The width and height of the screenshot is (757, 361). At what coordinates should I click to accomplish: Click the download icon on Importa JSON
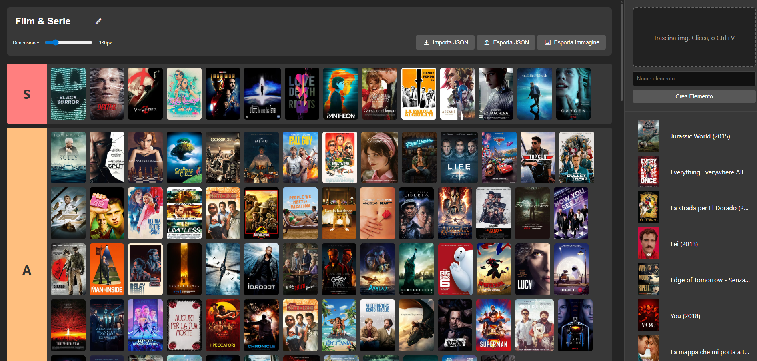[x=426, y=42]
